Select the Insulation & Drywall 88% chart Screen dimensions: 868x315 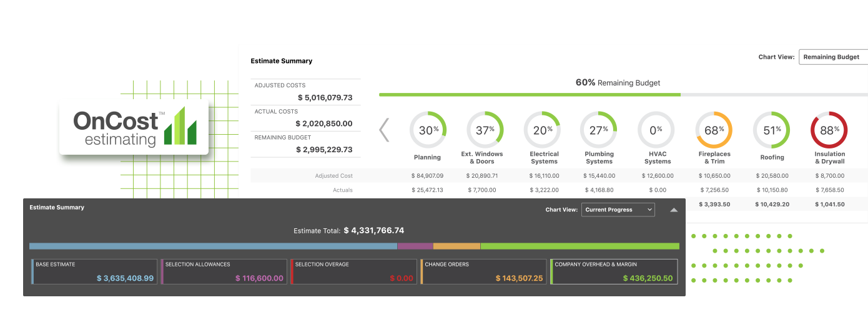tap(829, 130)
